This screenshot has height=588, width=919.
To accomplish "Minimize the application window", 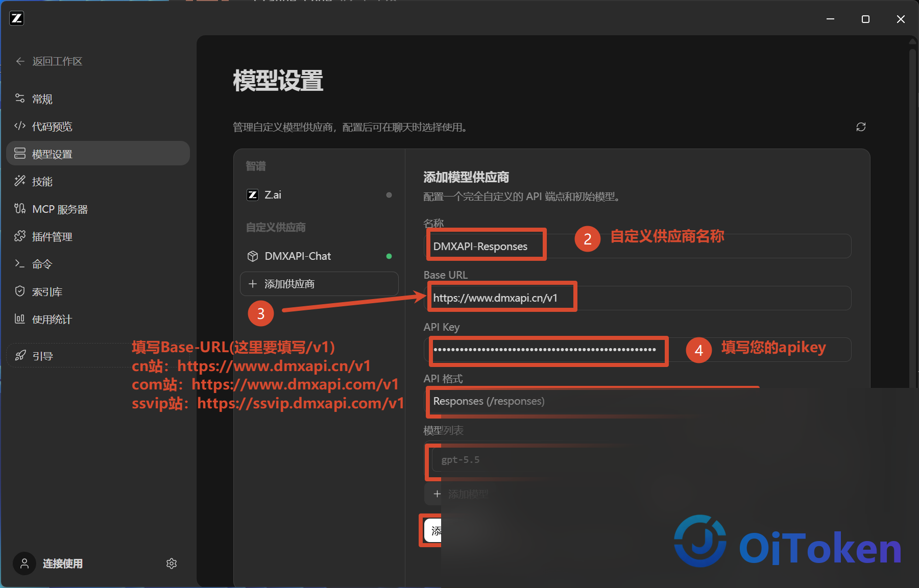I will point(831,19).
